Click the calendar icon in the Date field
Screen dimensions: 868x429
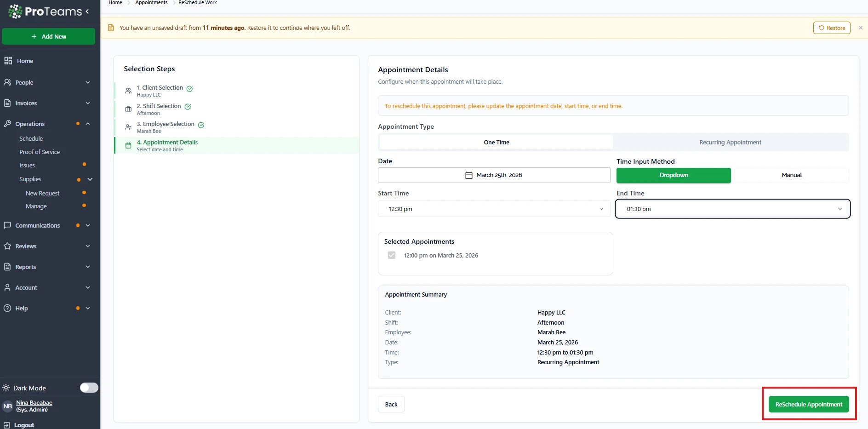[468, 175]
